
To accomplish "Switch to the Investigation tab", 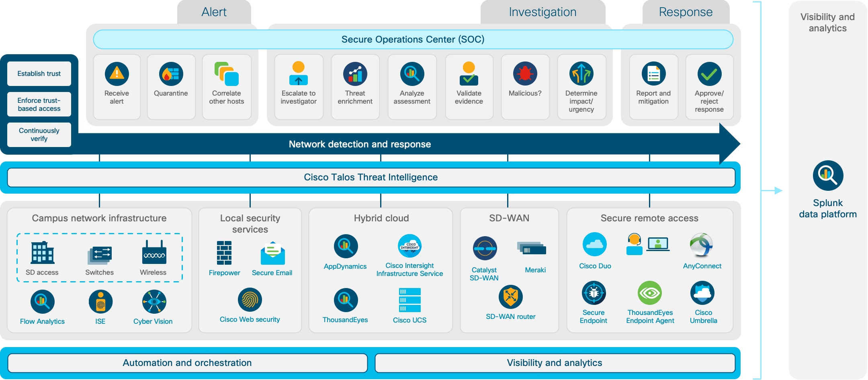I will (x=543, y=12).
